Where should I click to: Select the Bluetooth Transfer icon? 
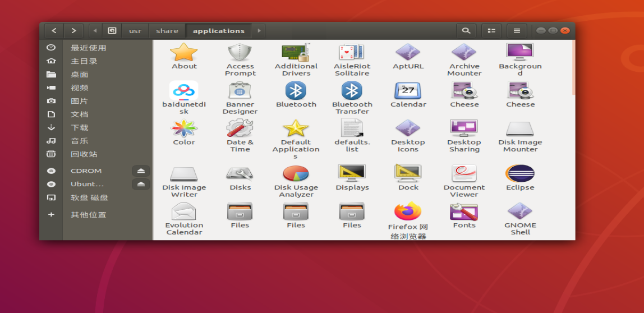[352, 90]
